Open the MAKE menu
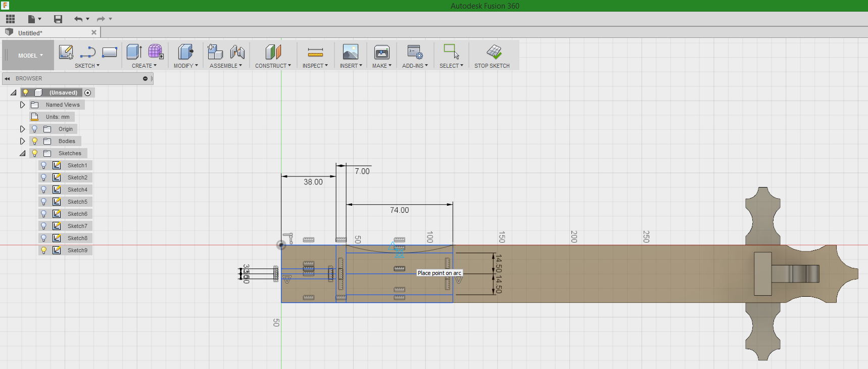 (x=382, y=66)
